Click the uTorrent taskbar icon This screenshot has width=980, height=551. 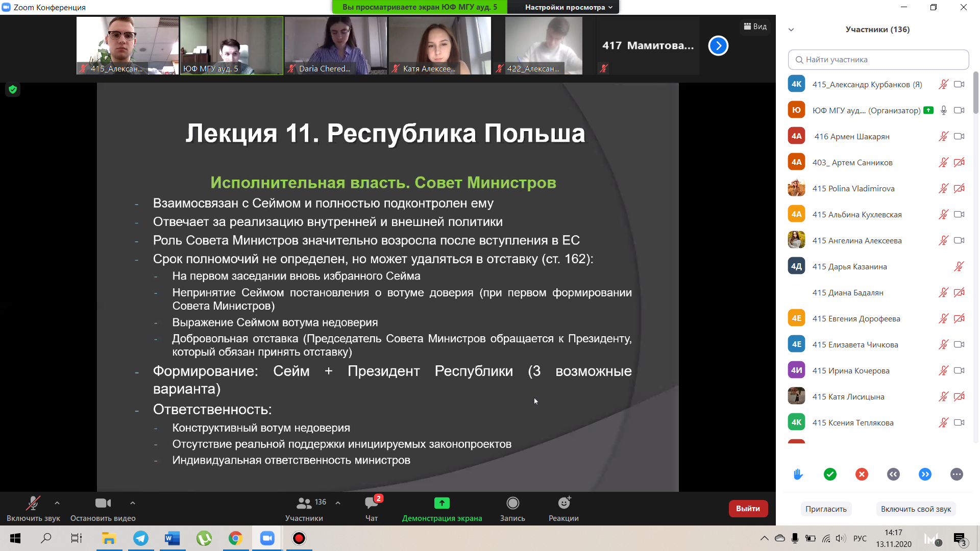[204, 538]
